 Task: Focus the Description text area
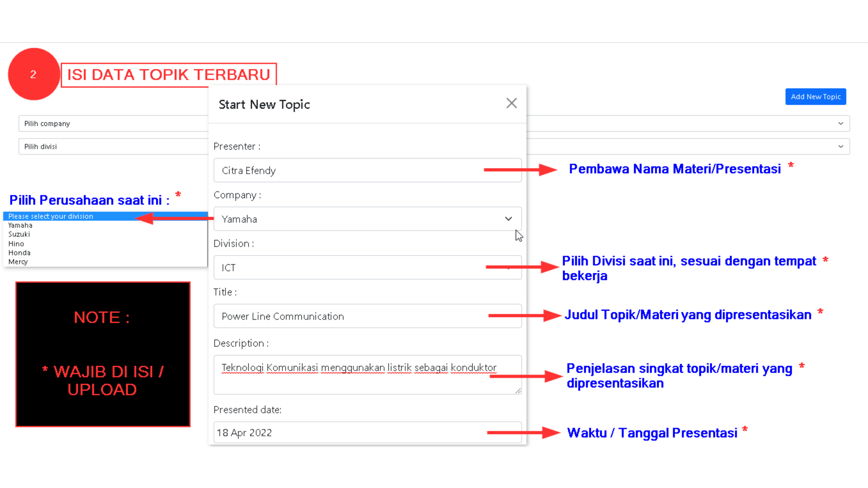click(368, 375)
